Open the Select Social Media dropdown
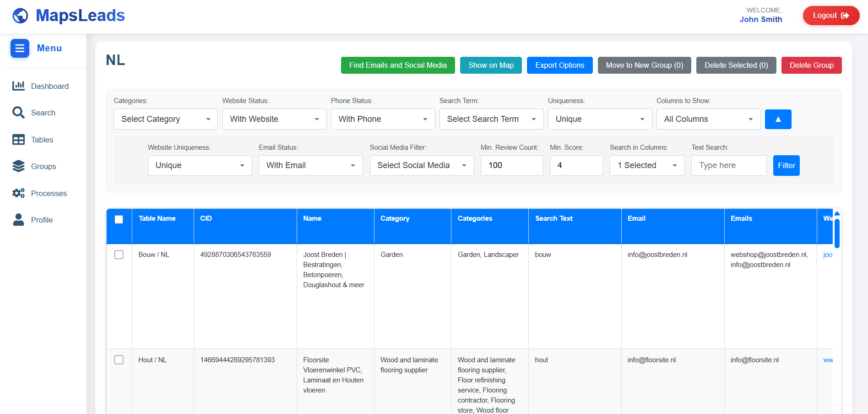Viewport: 868px width, 414px height. coord(421,165)
